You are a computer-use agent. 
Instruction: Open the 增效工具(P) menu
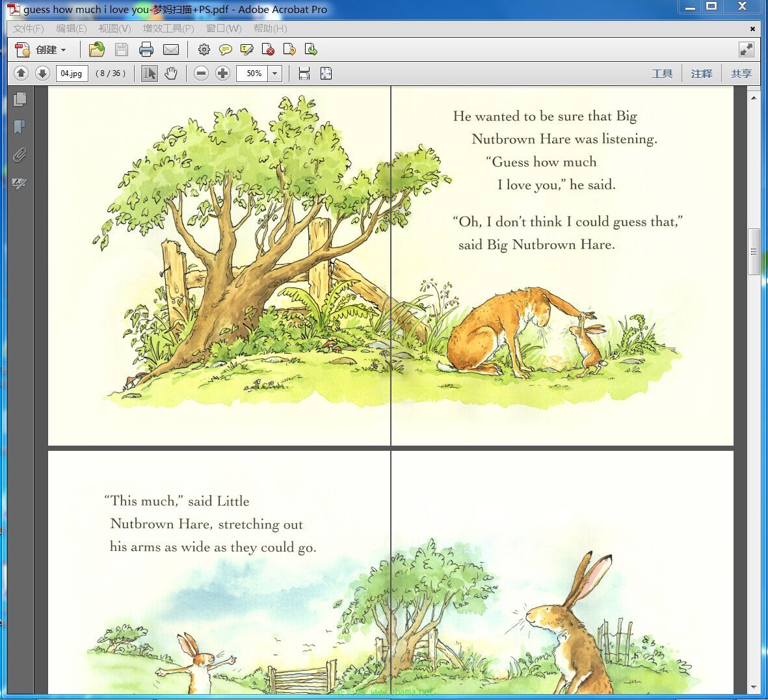[x=168, y=29]
